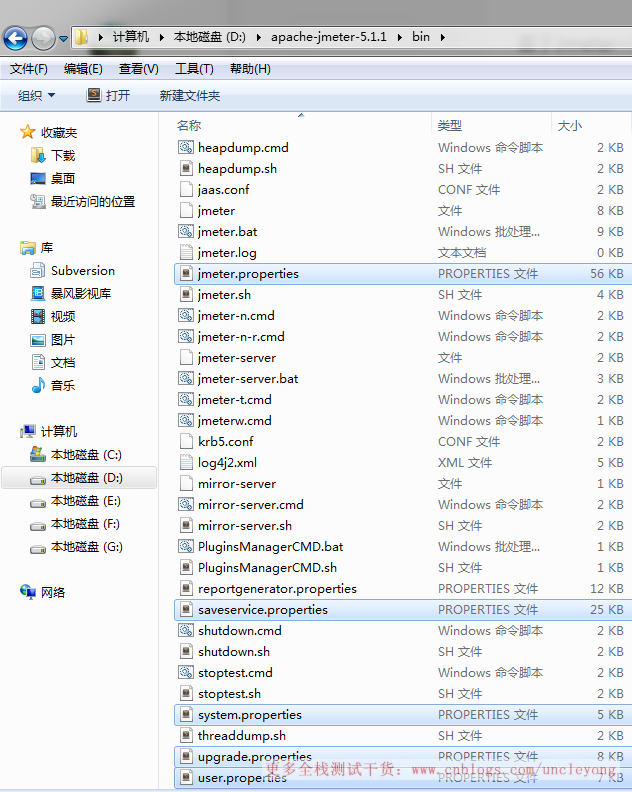The image size is (632, 792).
Task: Select the log4j2.xml file icon
Action: click(x=186, y=462)
